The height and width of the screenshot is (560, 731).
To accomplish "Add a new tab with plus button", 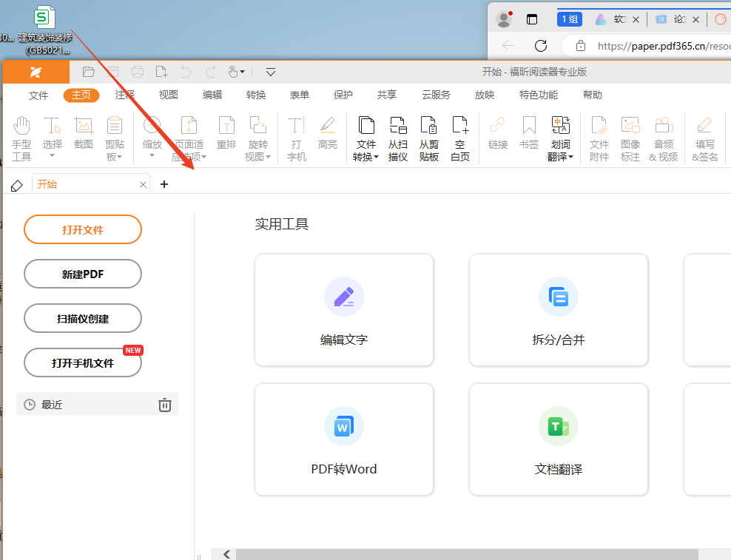I will click(x=164, y=184).
